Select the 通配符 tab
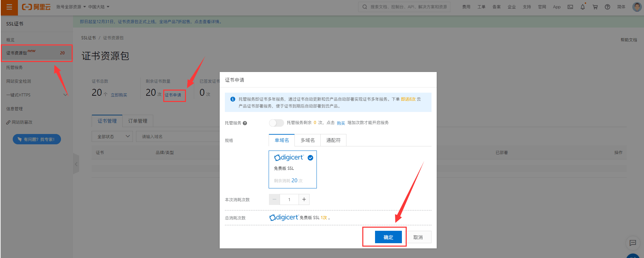 tap(333, 140)
